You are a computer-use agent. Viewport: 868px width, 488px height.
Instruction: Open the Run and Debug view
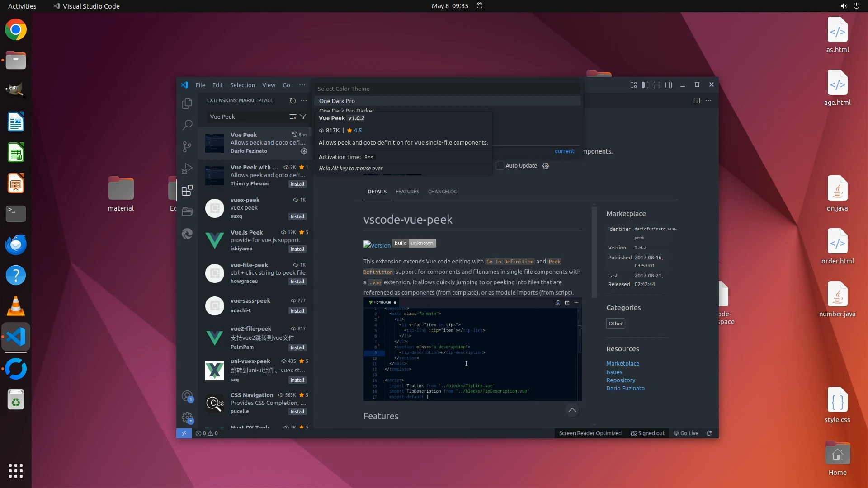(x=187, y=169)
